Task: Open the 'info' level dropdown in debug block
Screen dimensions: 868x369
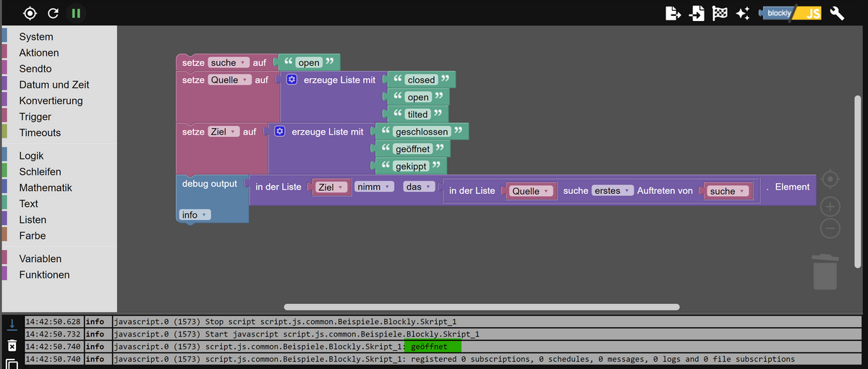Action: point(195,215)
